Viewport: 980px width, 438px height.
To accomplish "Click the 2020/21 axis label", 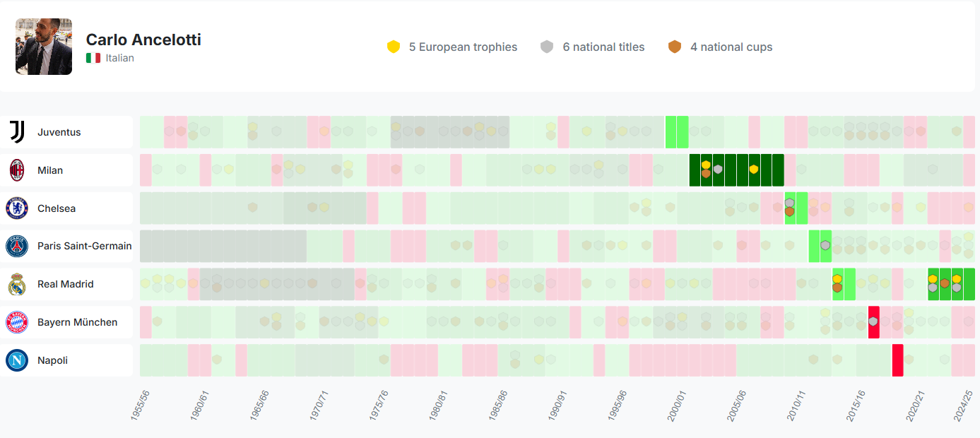I will [x=916, y=406].
